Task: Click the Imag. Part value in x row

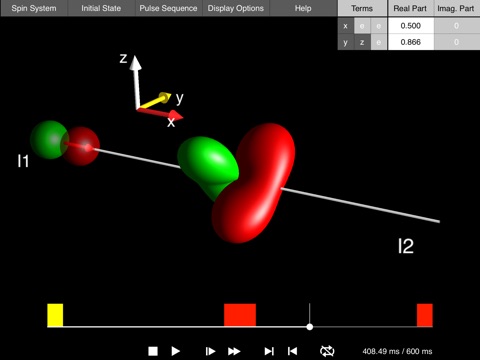Action: [457, 26]
